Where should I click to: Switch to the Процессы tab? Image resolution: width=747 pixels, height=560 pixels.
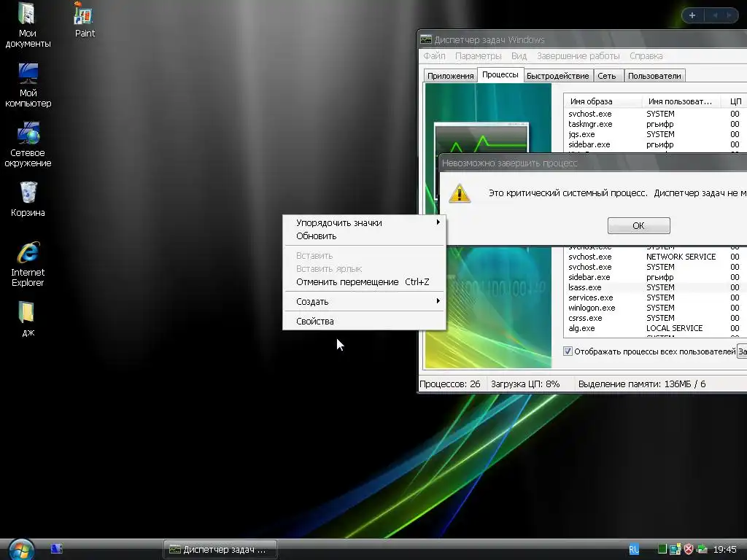pyautogui.click(x=500, y=75)
